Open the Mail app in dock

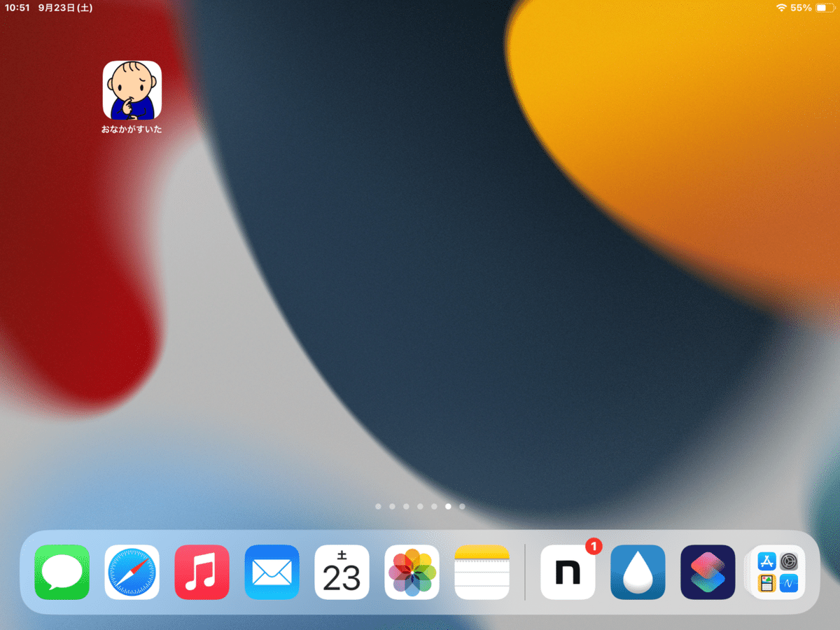tap(272, 572)
